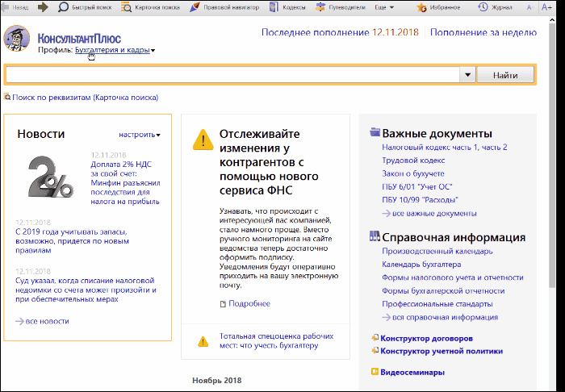This screenshot has width=565, height=392.
Task: Decrease font size with A- icon
Action: pyautogui.click(x=529, y=7)
